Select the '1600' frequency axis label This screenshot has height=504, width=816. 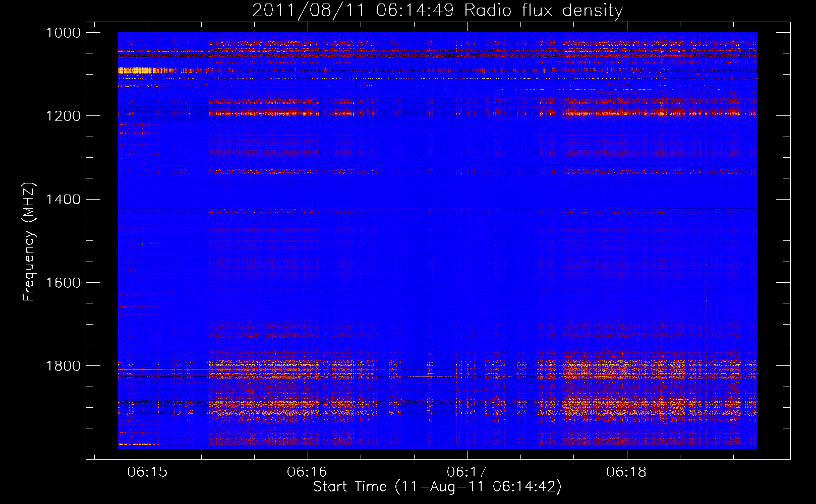[64, 282]
